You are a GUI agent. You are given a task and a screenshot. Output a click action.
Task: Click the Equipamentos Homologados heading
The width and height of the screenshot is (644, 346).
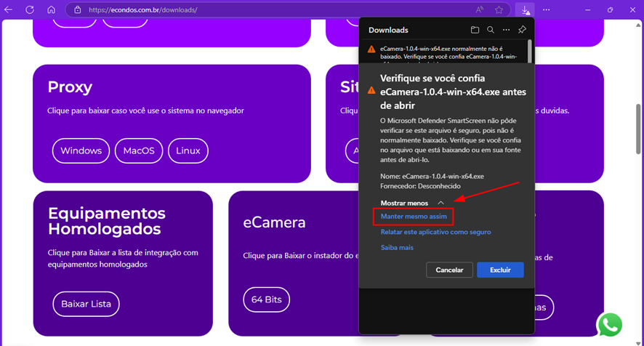pos(107,221)
